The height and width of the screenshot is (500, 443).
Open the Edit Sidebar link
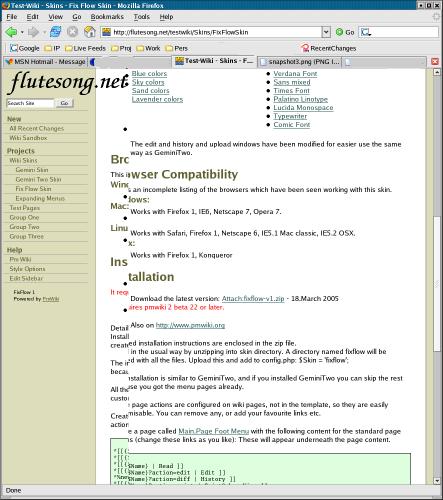(26, 278)
